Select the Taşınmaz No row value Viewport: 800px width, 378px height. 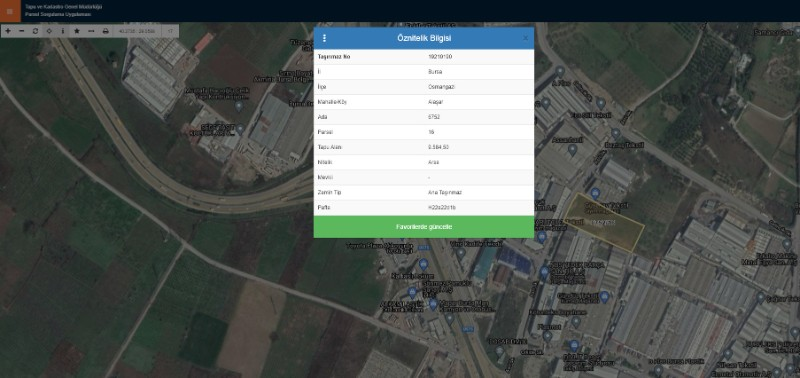440,57
